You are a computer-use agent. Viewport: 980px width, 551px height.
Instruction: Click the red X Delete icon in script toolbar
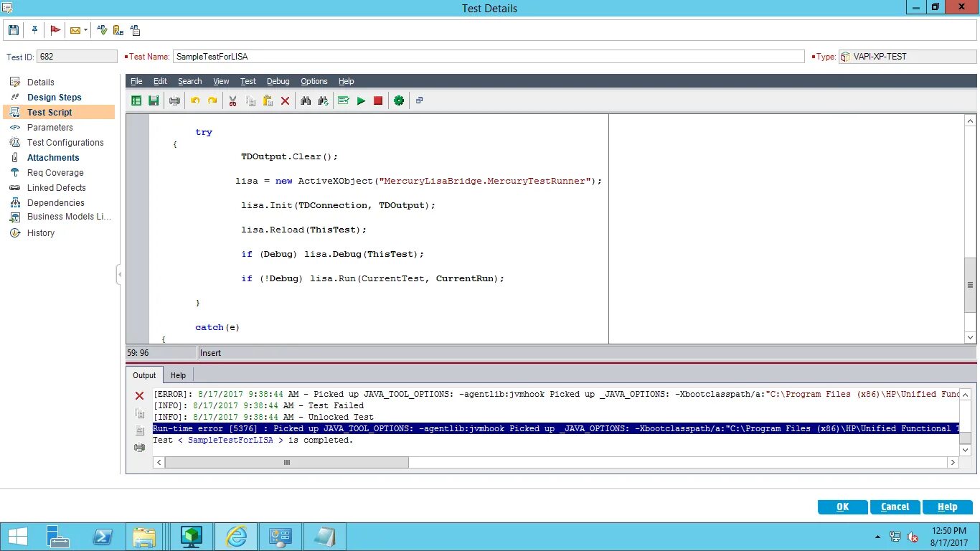click(x=285, y=101)
